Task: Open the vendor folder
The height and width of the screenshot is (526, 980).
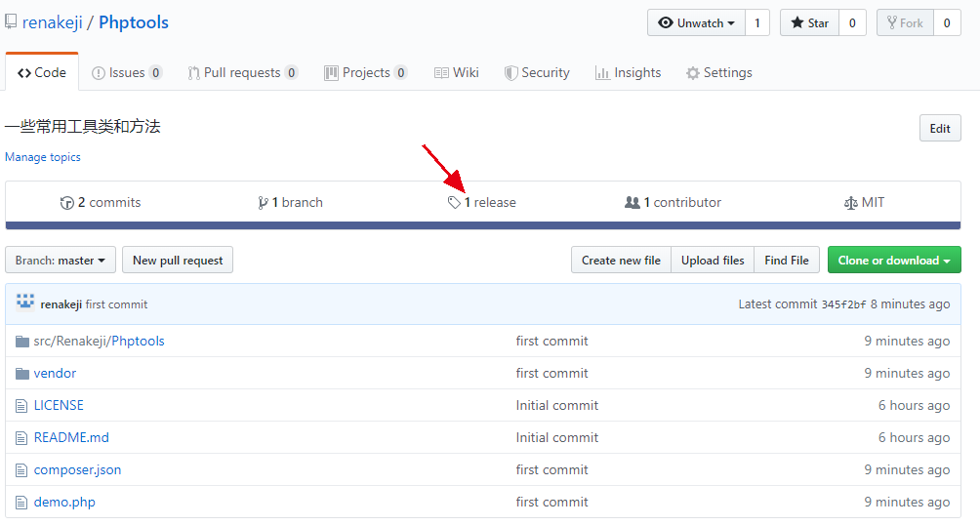Action: (55, 373)
